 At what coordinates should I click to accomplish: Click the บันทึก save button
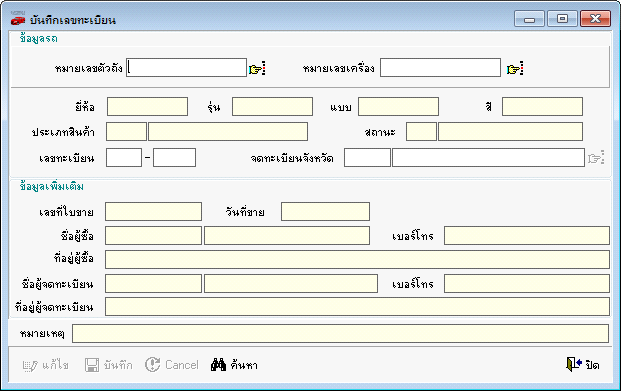(109, 365)
